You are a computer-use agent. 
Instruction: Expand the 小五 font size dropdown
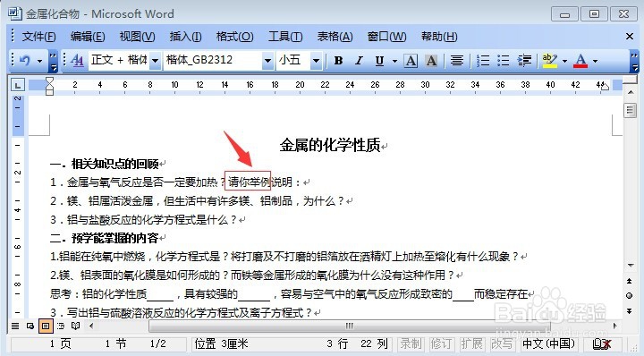[316, 61]
